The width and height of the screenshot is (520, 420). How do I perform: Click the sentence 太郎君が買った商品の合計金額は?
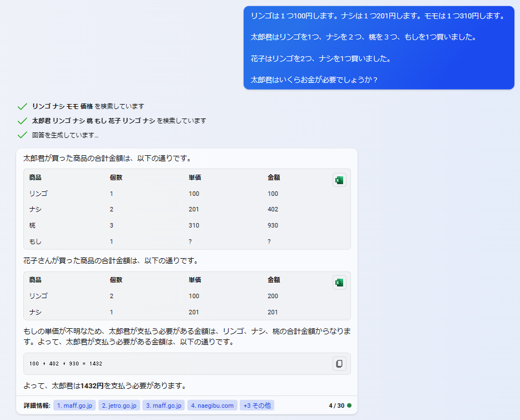tap(108, 158)
